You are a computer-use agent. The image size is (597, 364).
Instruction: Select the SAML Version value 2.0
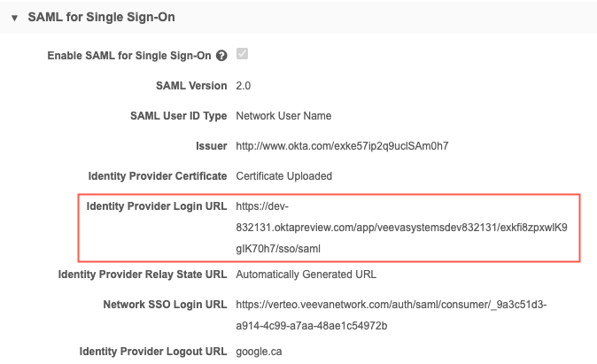(x=244, y=86)
